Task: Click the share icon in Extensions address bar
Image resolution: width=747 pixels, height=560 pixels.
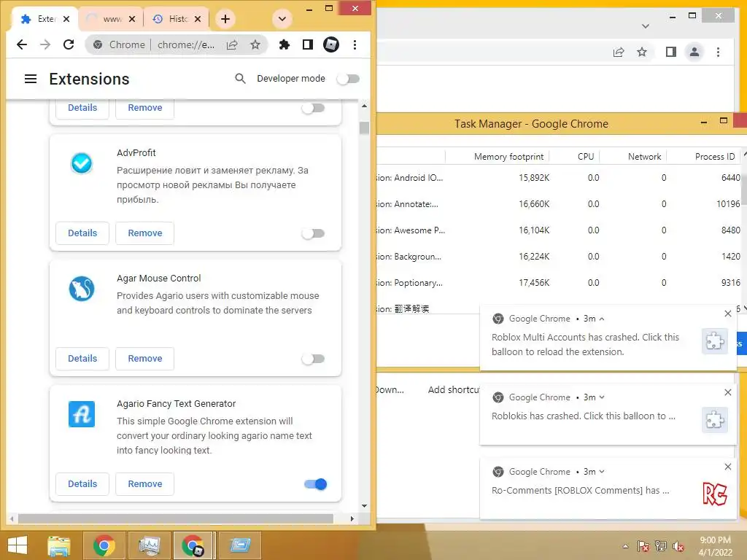Action: [x=232, y=44]
